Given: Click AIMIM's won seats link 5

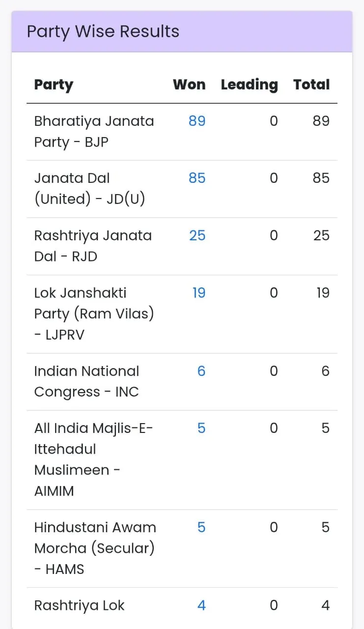Looking at the screenshot, I should click(x=201, y=428).
